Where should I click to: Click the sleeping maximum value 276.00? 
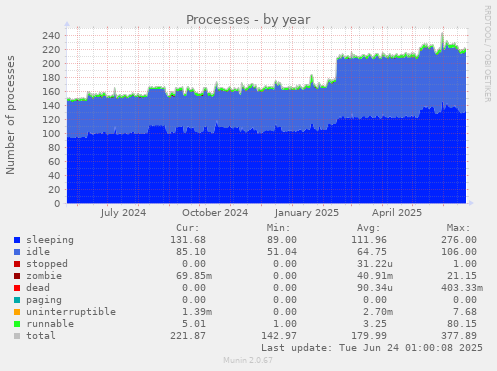click(459, 240)
